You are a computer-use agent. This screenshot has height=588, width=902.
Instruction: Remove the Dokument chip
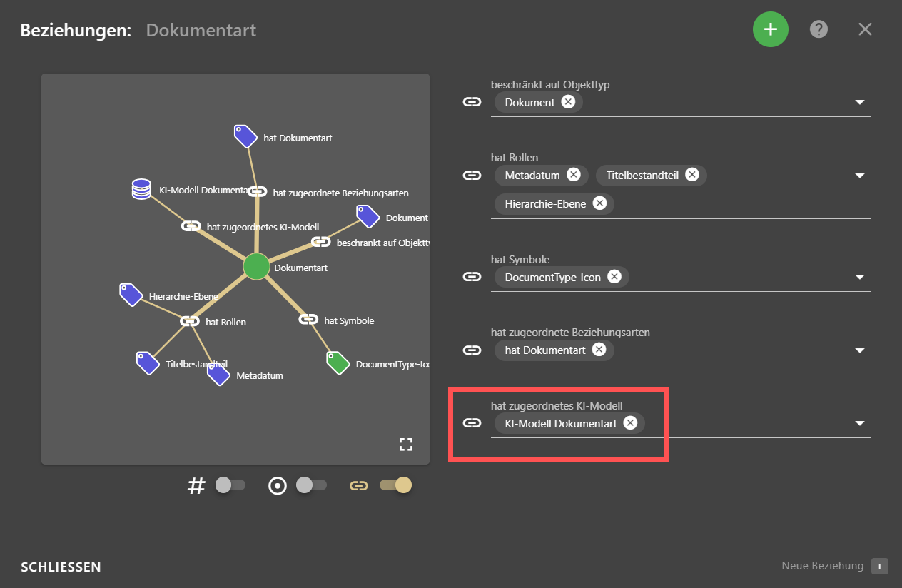[x=568, y=102]
